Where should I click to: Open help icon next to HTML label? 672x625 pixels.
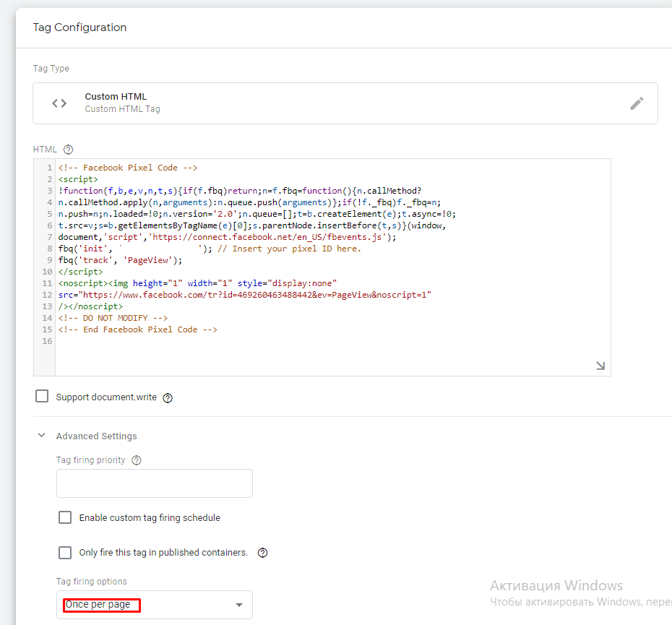68,150
